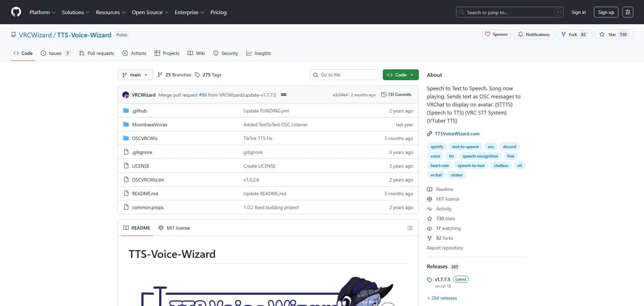Image resolution: width=644 pixels, height=306 pixels.
Task: Expand the green Code dropdown
Action: point(400,75)
